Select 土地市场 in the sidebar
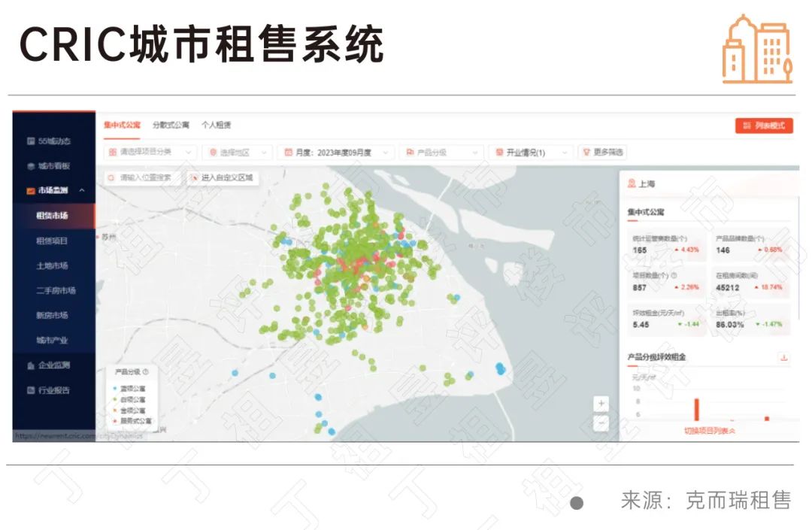 [x=54, y=265]
